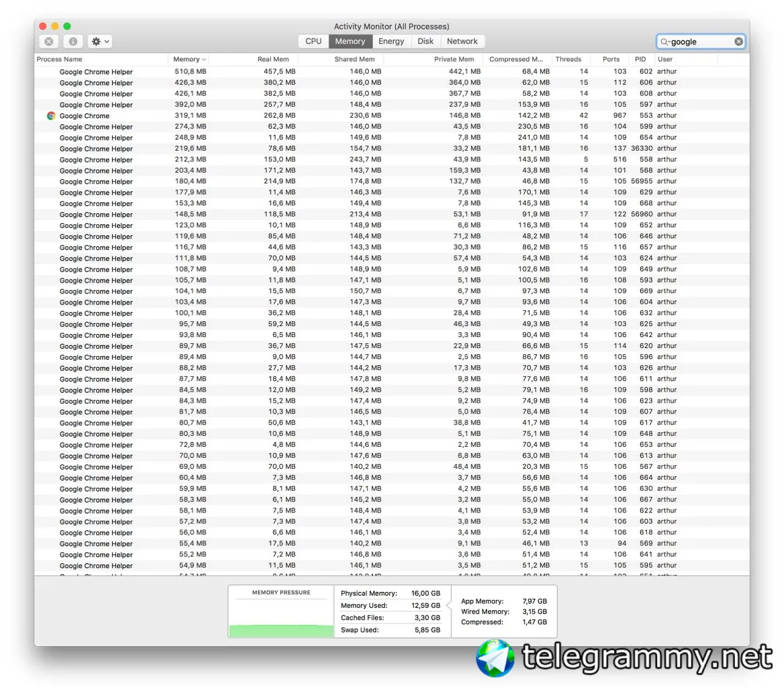Click the '54,9 MB' memory value
This screenshot has height=695, width=784.
[192, 566]
